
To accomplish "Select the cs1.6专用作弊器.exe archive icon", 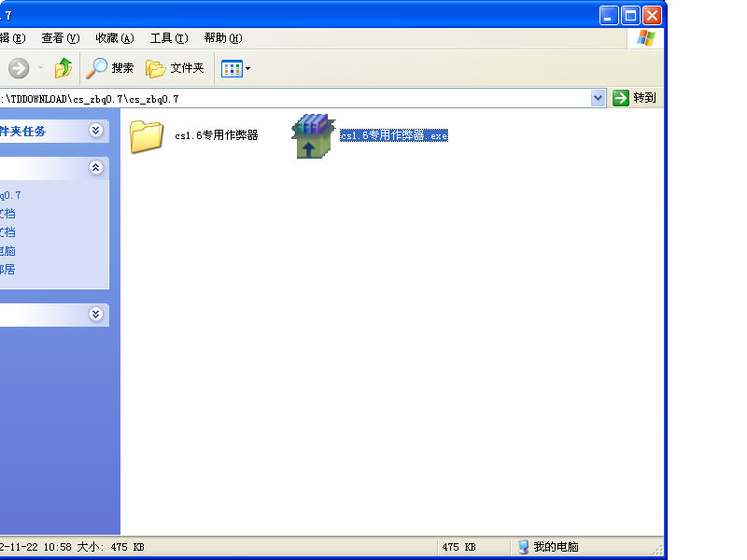I will click(x=313, y=136).
